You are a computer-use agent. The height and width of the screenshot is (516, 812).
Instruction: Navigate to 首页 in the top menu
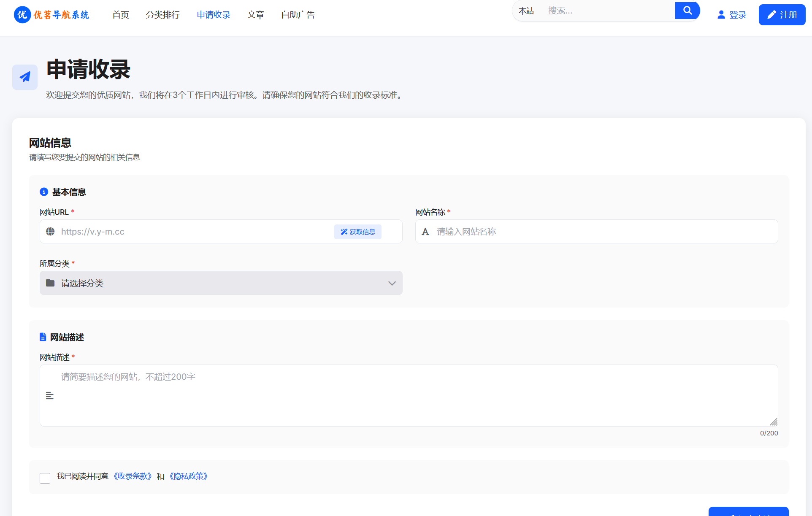pyautogui.click(x=120, y=15)
